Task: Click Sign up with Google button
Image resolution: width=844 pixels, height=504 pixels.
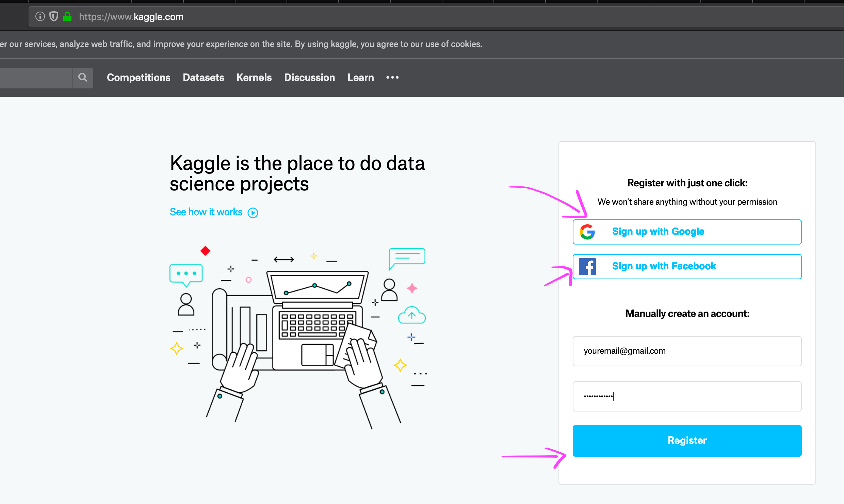Action: tap(687, 232)
